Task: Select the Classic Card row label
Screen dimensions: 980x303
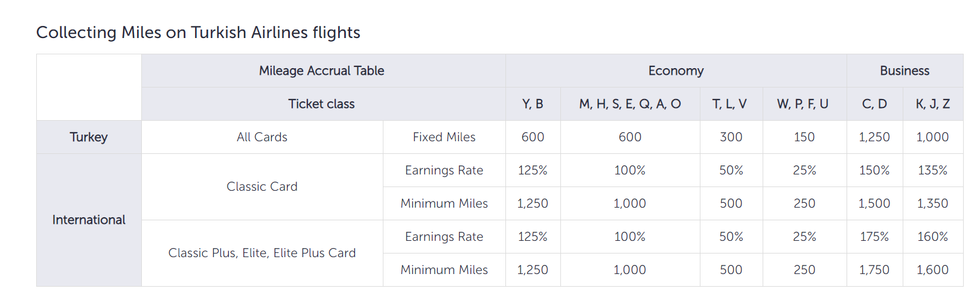Action: (262, 187)
